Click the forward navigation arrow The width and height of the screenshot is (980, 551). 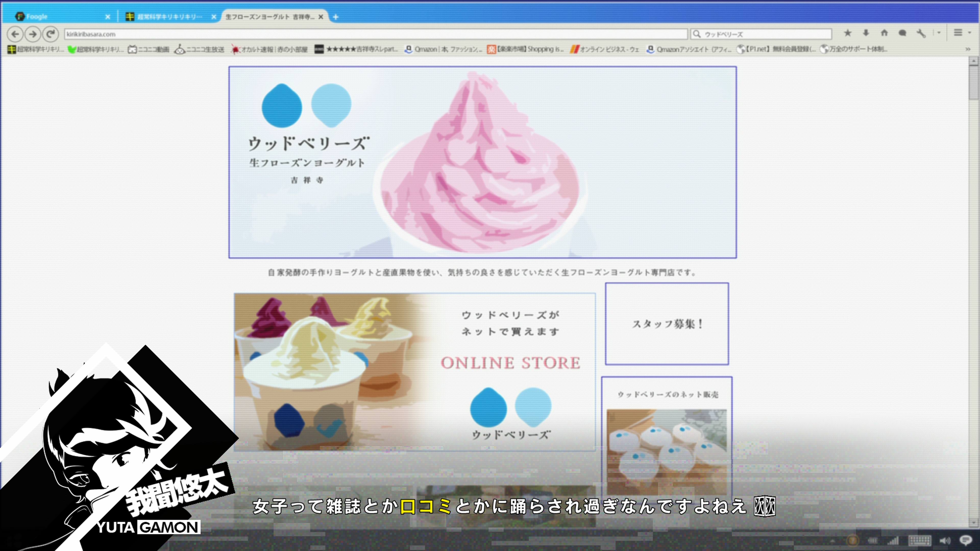click(33, 34)
